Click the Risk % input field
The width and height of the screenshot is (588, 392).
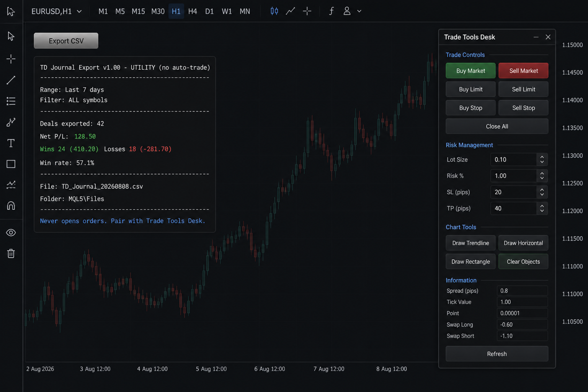[513, 176]
